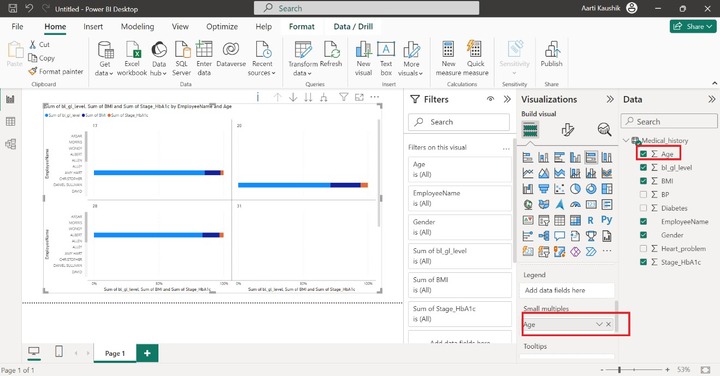Select the R script visual icon
This screenshot has height=376, width=720.
tap(591, 220)
